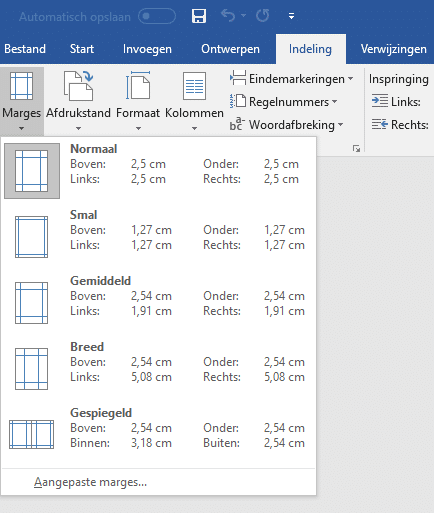Switch to the Invoegen tab

point(147,49)
